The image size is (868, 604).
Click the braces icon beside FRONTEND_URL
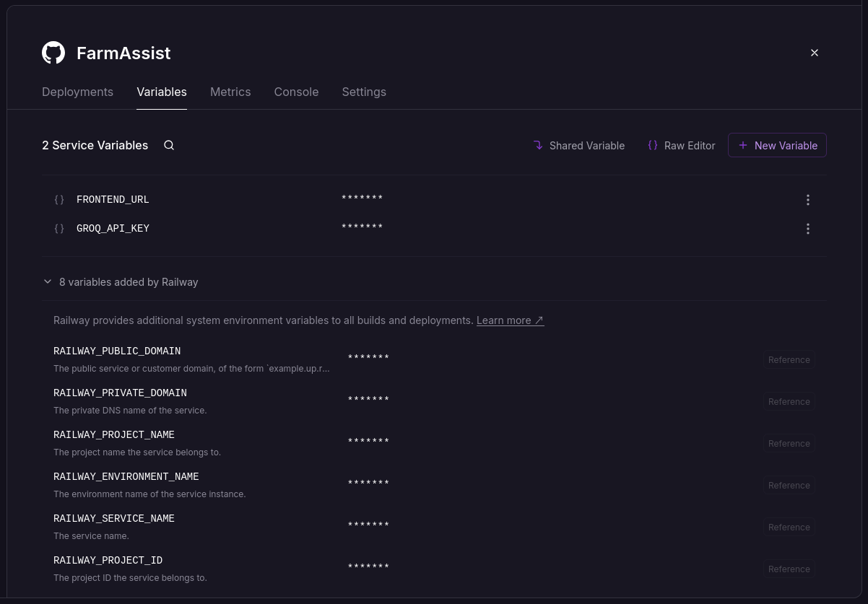[x=59, y=200]
